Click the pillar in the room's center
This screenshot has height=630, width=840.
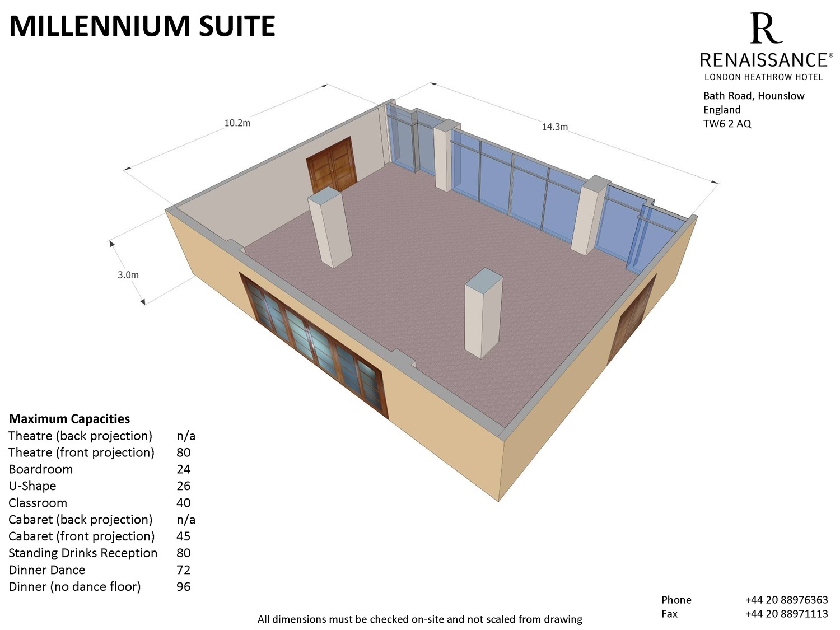pyautogui.click(x=483, y=313)
